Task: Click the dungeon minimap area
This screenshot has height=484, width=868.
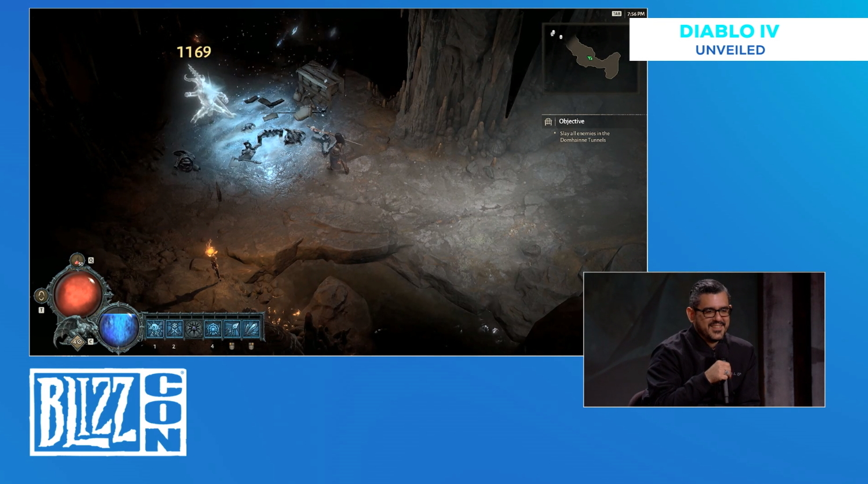Action: tap(589, 57)
